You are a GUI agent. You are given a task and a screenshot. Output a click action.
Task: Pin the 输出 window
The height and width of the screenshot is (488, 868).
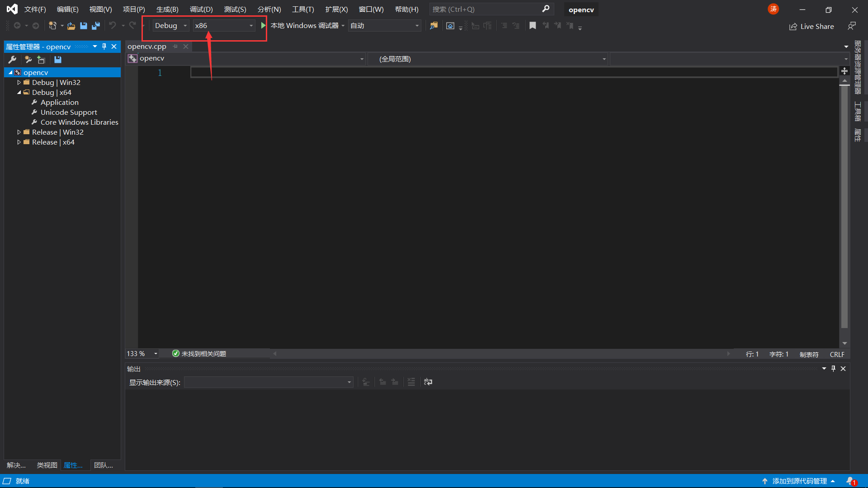[x=833, y=368]
